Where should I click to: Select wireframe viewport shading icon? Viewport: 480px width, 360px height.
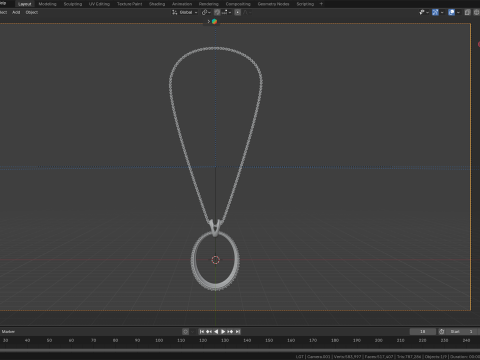click(477, 12)
